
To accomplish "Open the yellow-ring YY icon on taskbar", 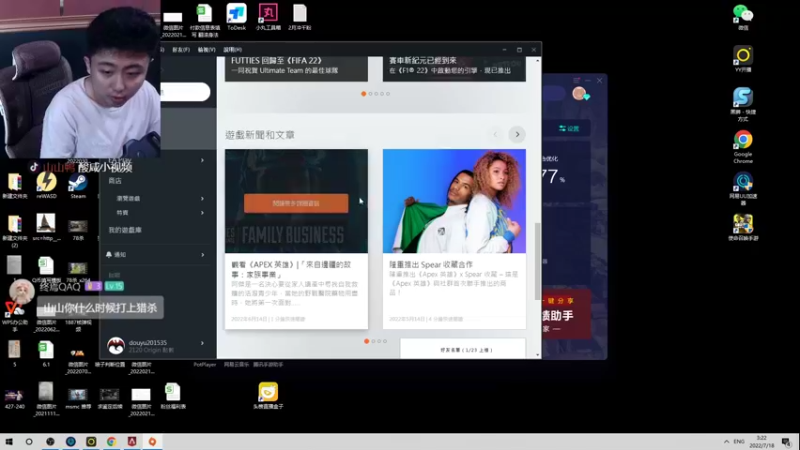I will (x=91, y=442).
